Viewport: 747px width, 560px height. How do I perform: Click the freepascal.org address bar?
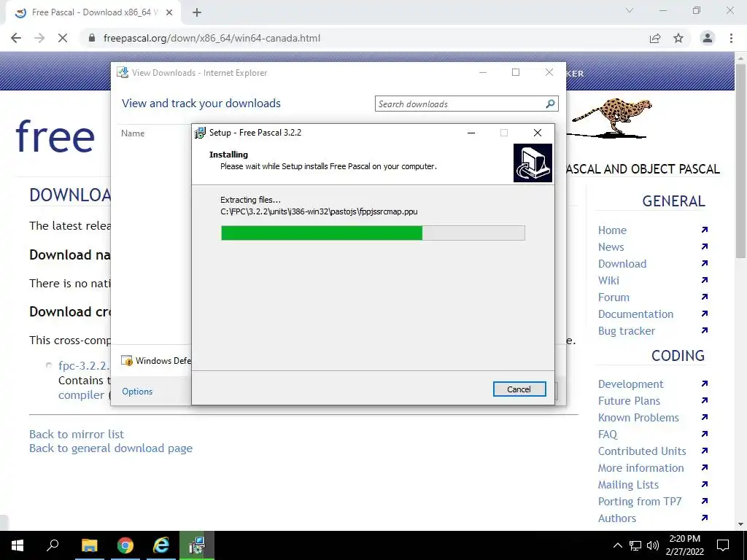coord(212,38)
